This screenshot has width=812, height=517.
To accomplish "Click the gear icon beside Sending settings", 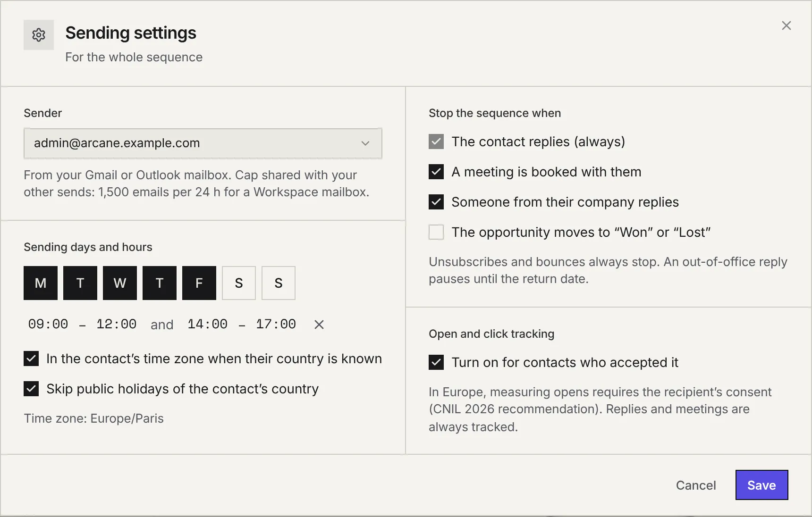I will 39,35.
